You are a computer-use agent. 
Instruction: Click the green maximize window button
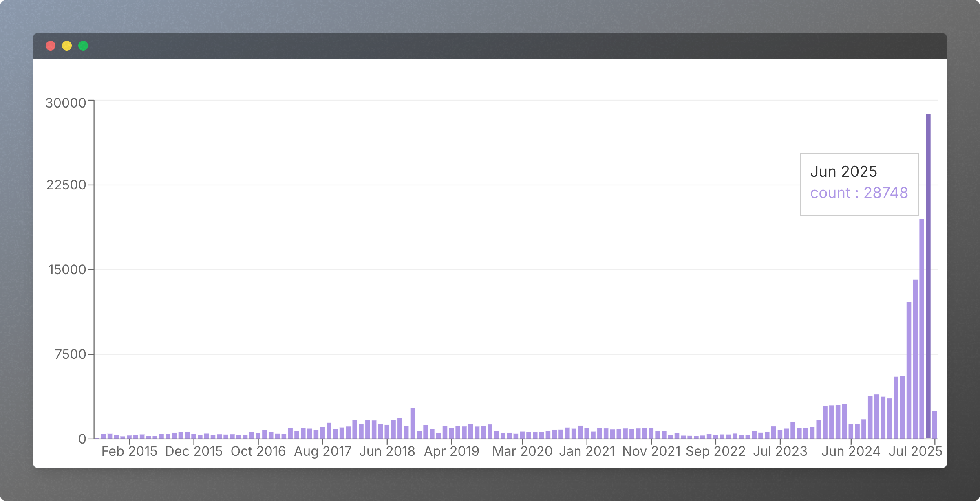83,46
